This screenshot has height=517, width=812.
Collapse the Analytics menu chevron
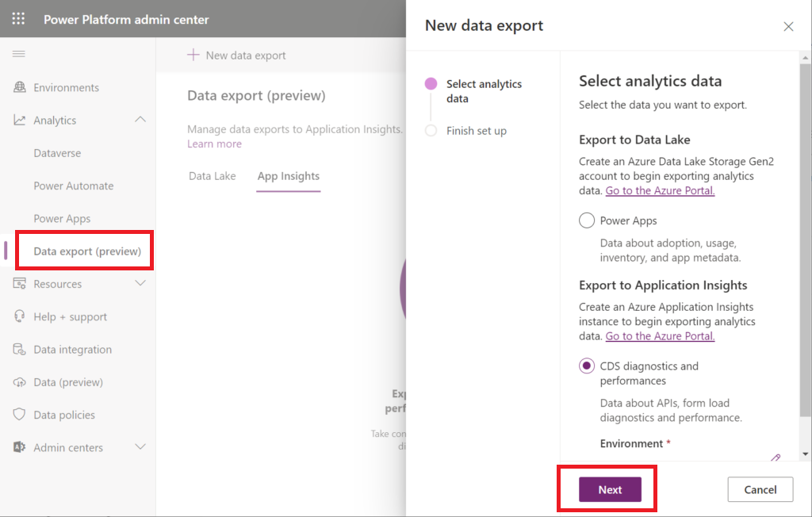(x=140, y=120)
